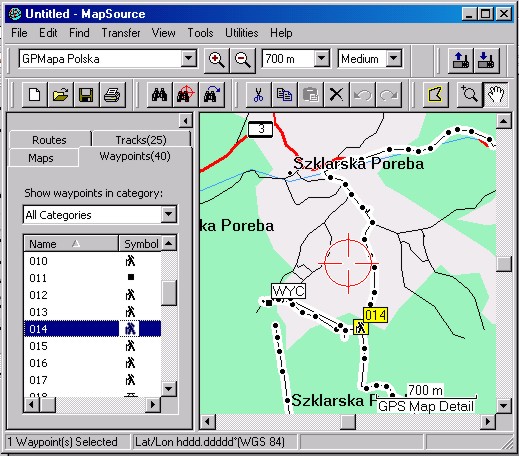519x456 pixels.
Task: Select waypoint 016 in list
Action: 93,363
